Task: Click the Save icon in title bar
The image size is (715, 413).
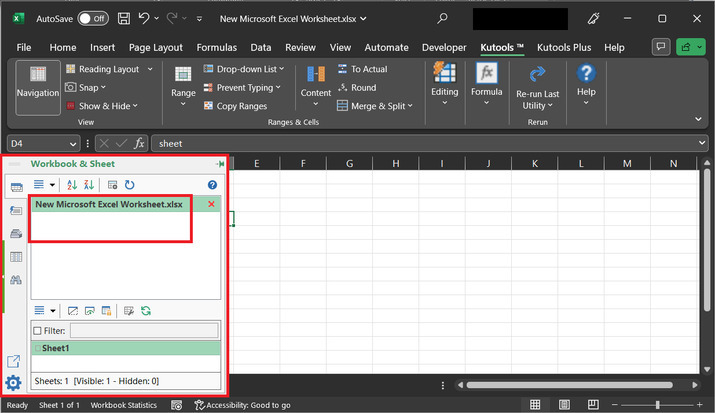Action: (x=123, y=18)
